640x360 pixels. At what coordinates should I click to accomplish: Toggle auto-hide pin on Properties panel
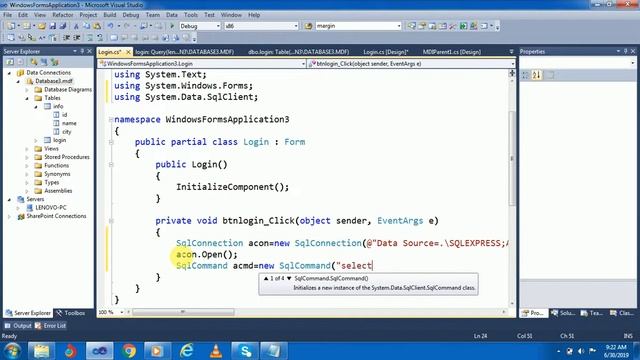(625, 51)
